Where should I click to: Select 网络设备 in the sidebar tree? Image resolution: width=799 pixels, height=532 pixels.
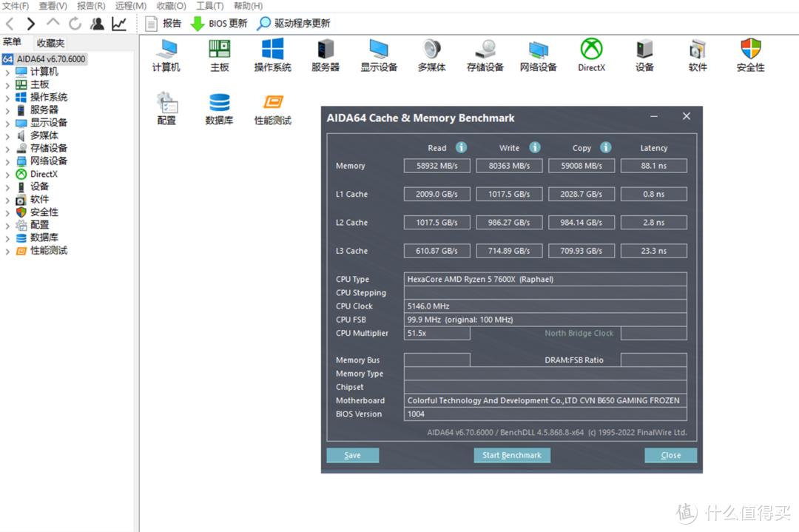pyautogui.click(x=46, y=161)
